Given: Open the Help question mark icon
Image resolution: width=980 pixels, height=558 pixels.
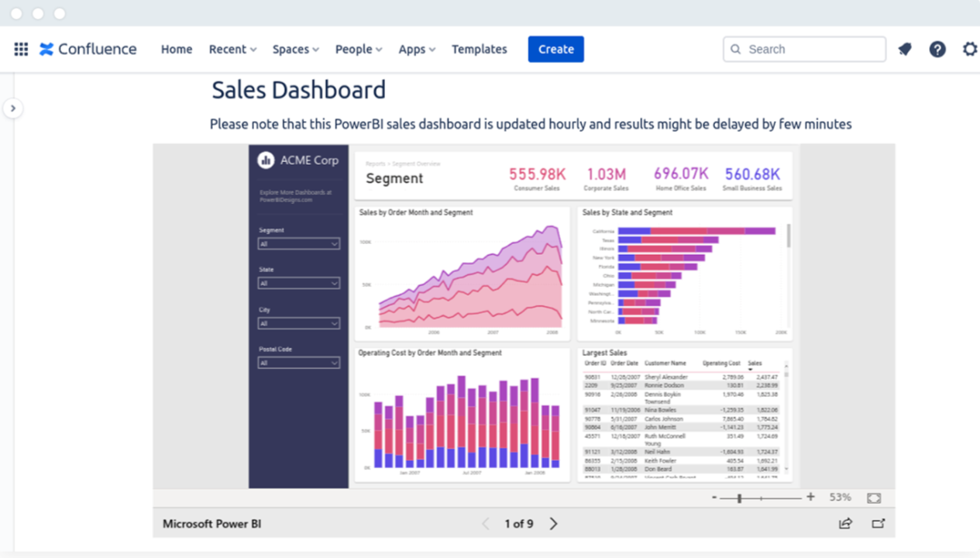Looking at the screenshot, I should (x=937, y=49).
